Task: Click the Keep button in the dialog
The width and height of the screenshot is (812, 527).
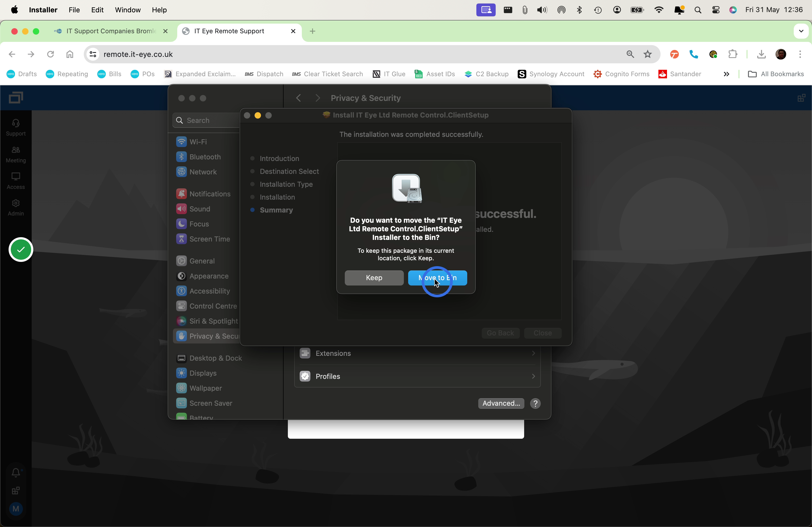Action: point(374,278)
